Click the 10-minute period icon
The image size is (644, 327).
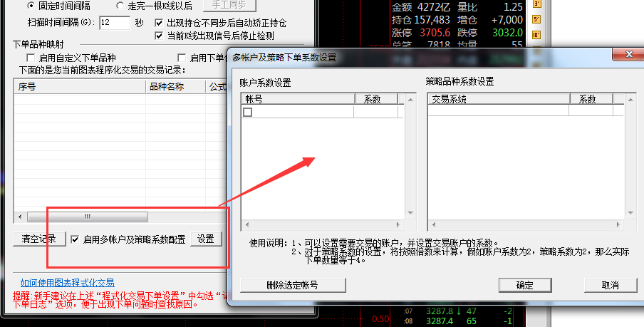click(x=537, y=33)
